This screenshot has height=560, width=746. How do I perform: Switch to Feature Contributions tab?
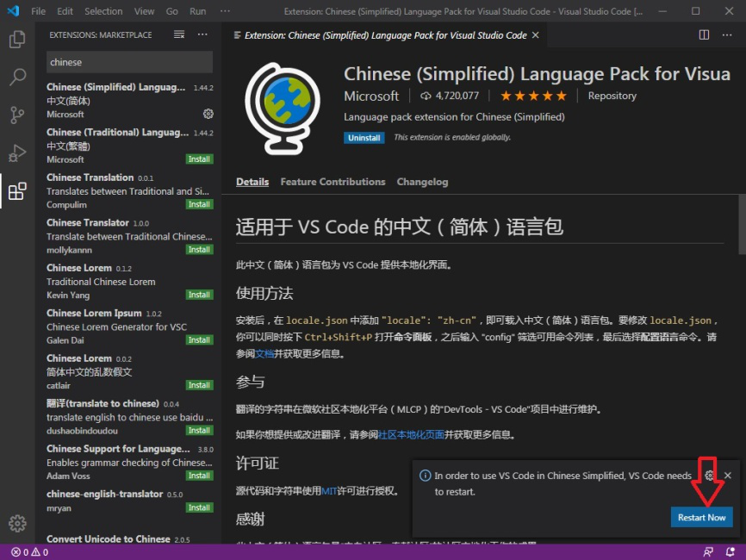click(x=333, y=182)
